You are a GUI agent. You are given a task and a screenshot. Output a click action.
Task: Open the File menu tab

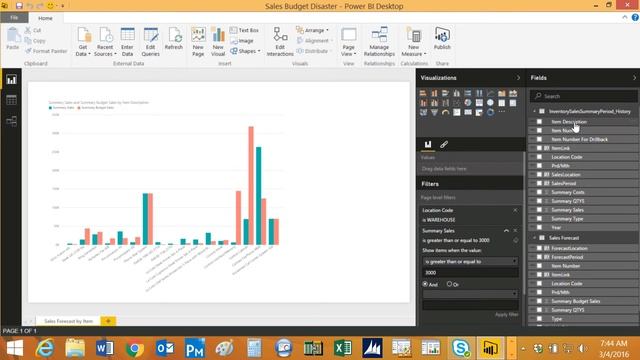[x=14, y=18]
